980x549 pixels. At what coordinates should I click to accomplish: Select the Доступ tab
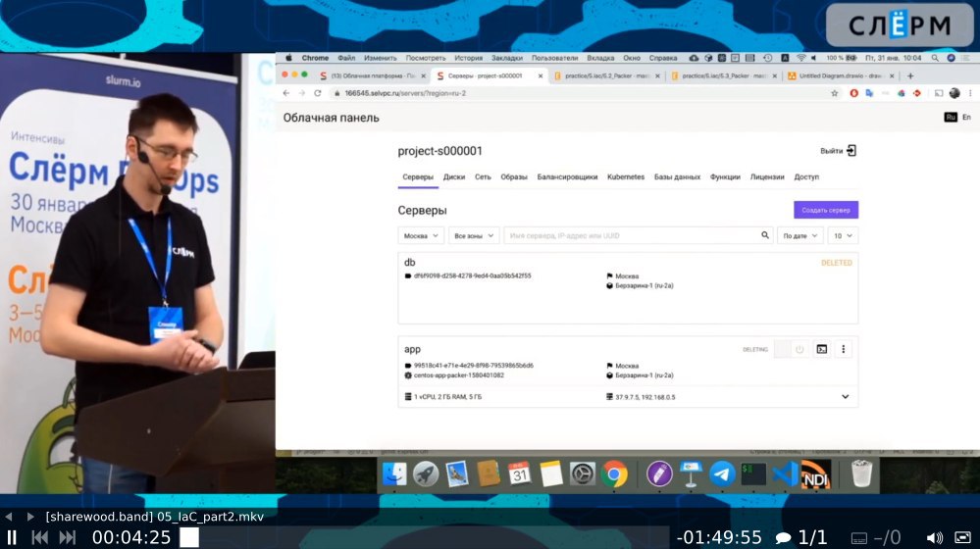pyautogui.click(x=806, y=177)
